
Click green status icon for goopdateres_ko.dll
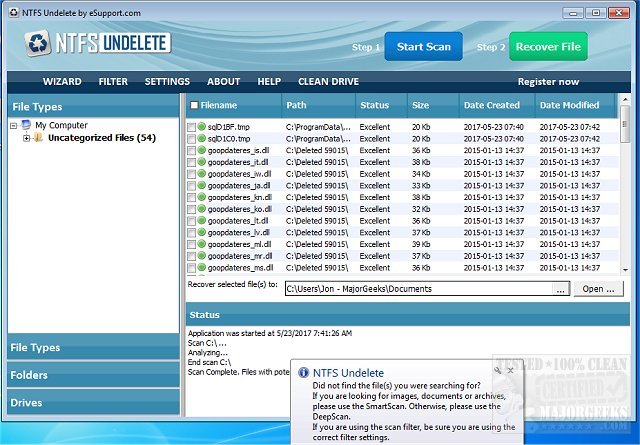(x=202, y=209)
